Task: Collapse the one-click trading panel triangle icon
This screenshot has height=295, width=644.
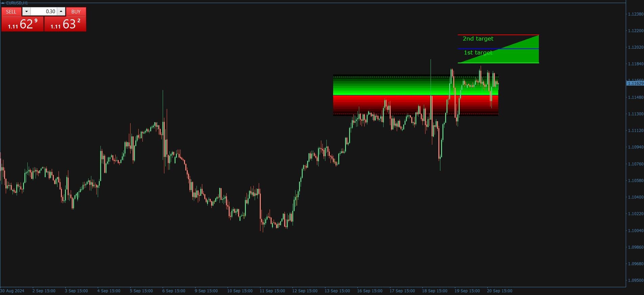Action: pyautogui.click(x=3, y=3)
